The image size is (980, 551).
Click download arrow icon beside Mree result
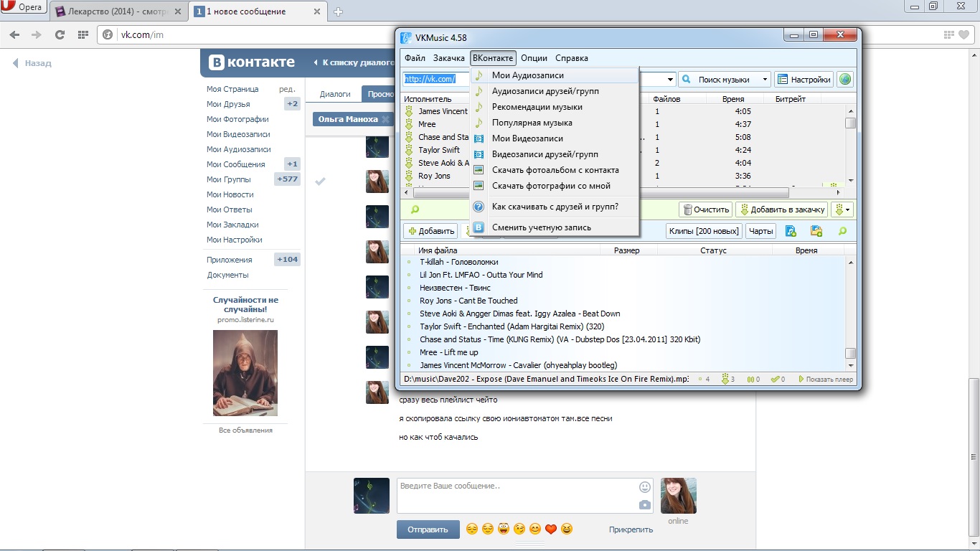coord(409,124)
